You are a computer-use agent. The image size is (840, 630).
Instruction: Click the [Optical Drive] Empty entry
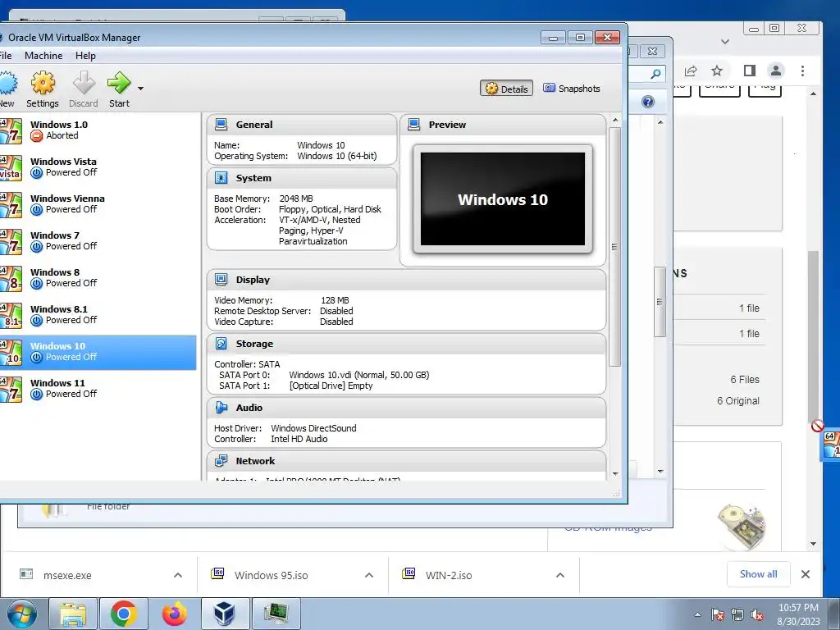pos(331,386)
